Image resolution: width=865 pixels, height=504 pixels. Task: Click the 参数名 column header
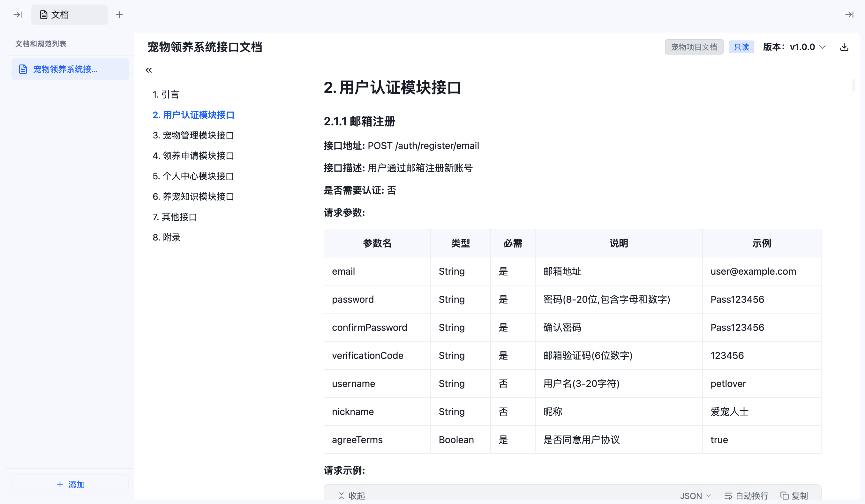377,243
